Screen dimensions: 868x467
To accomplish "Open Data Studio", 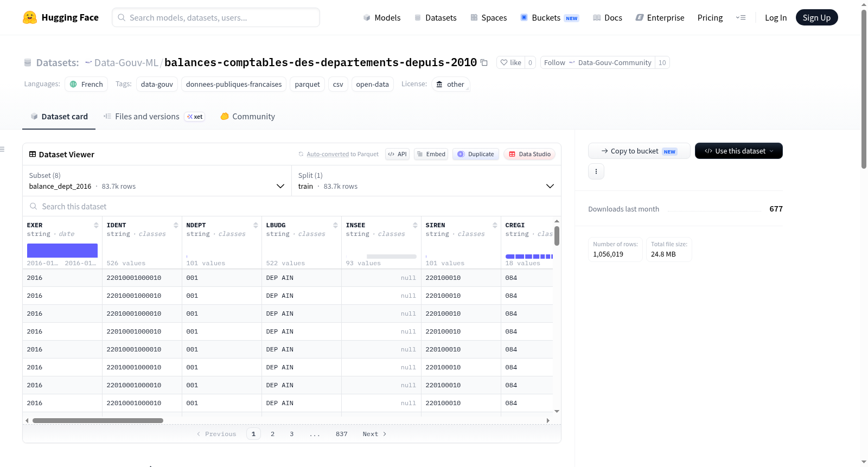I will [x=529, y=154].
